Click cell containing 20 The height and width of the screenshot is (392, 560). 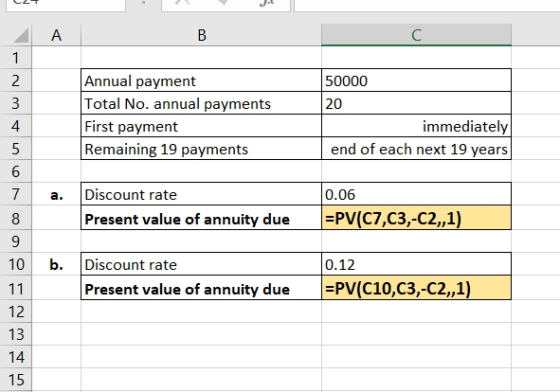coord(416,103)
